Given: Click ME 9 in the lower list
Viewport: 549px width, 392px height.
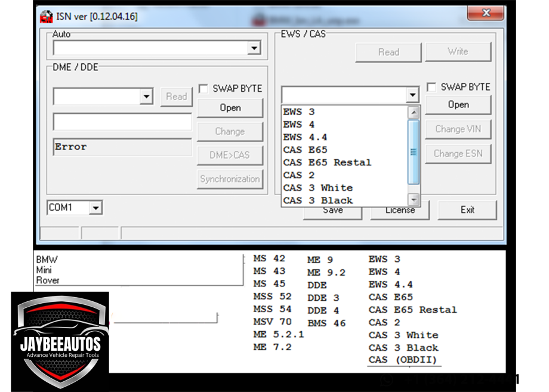Looking at the screenshot, I should (x=320, y=260).
